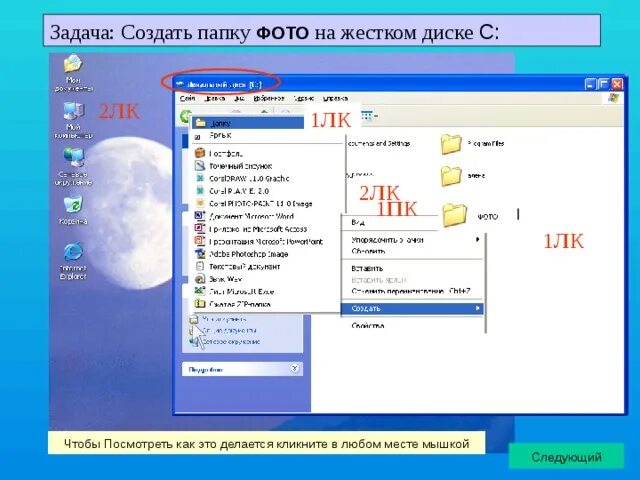The image size is (640, 480).
Task: Select the newly created ФОТО folder
Action: (470, 216)
